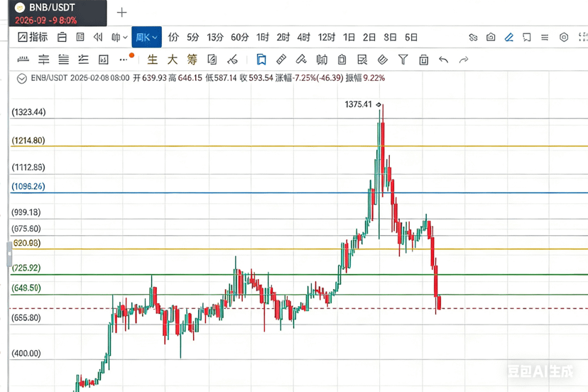
Task: Open more drawing tools ellipsis
Action: click(124, 60)
